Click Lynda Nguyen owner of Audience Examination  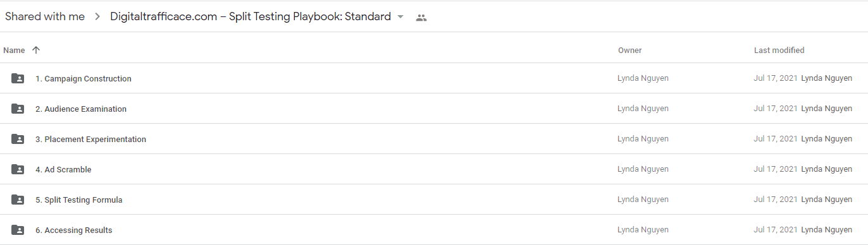pos(643,109)
